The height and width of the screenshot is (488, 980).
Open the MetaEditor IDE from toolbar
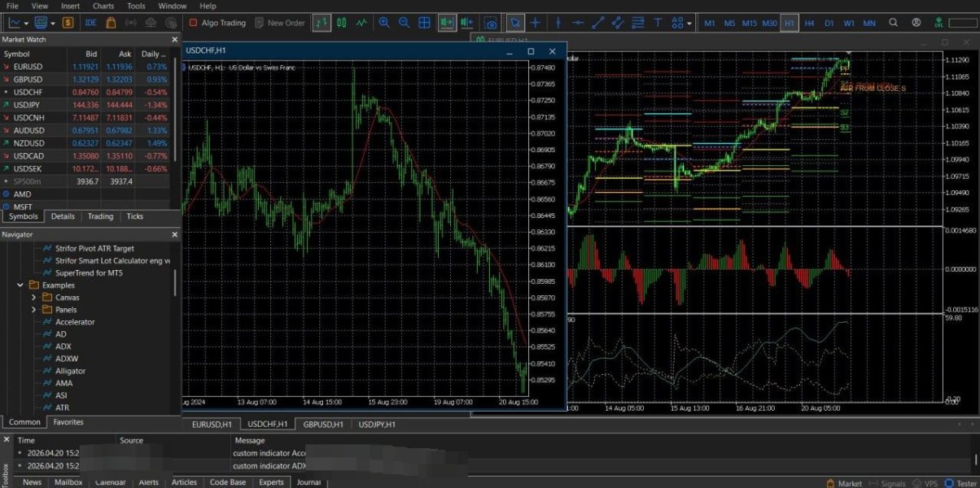(90, 23)
